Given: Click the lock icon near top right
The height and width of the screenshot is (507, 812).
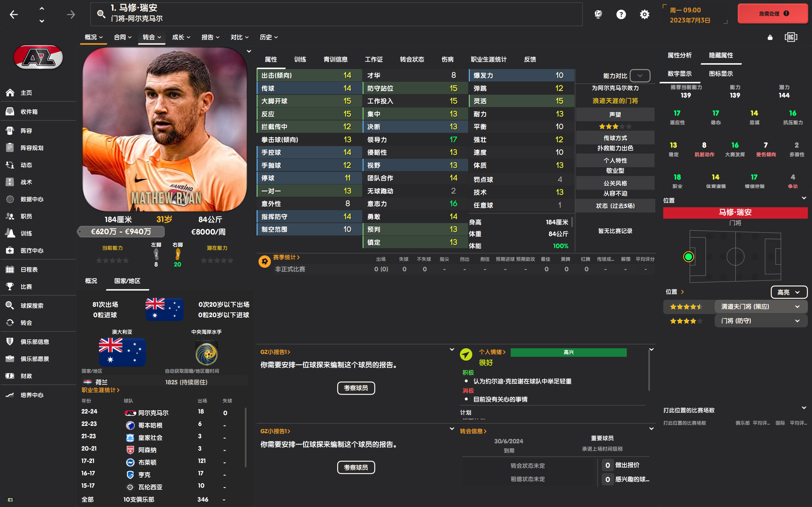Looking at the screenshot, I should tap(770, 37).
